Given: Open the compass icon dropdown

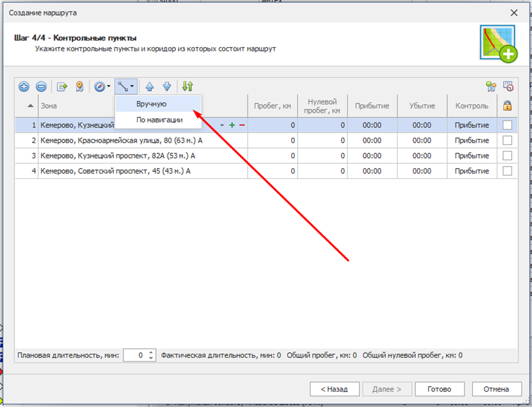Looking at the screenshot, I should [x=109, y=86].
